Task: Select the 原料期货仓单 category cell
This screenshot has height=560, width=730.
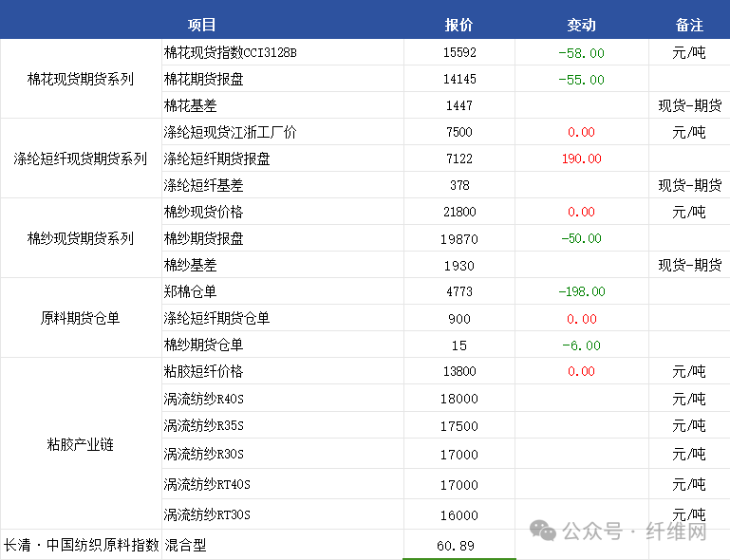Action: click(x=81, y=318)
